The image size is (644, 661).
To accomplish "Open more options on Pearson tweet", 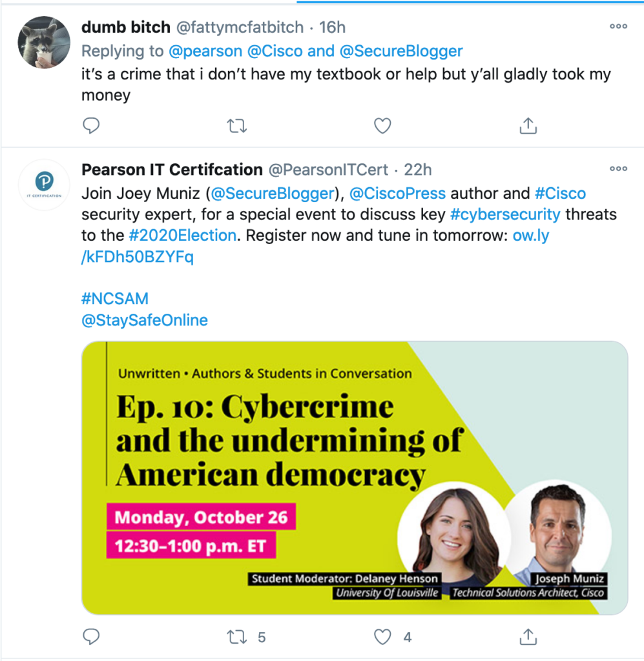I will [618, 169].
